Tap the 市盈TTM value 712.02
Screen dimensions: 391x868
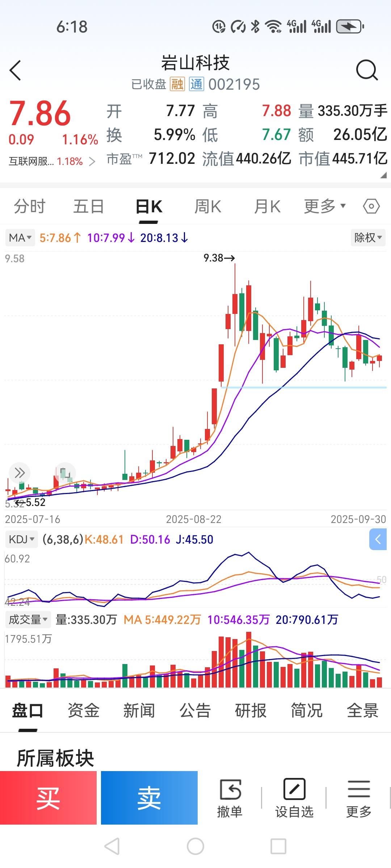click(172, 158)
